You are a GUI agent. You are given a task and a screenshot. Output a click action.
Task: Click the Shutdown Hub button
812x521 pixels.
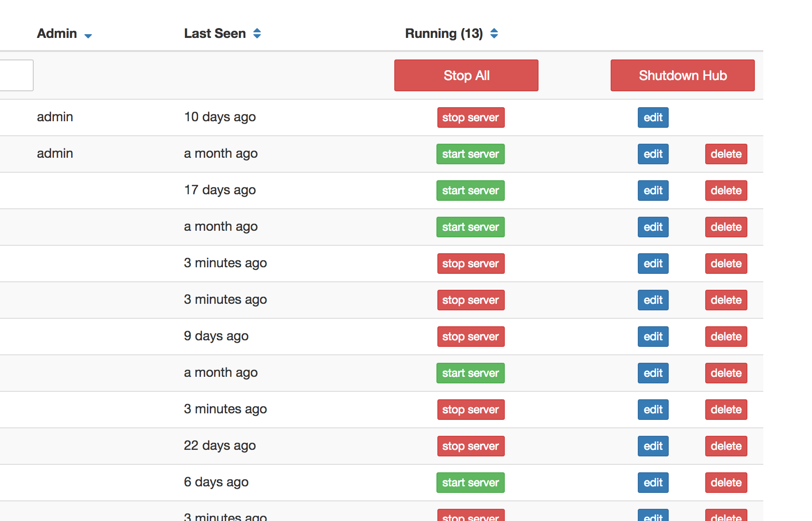682,75
